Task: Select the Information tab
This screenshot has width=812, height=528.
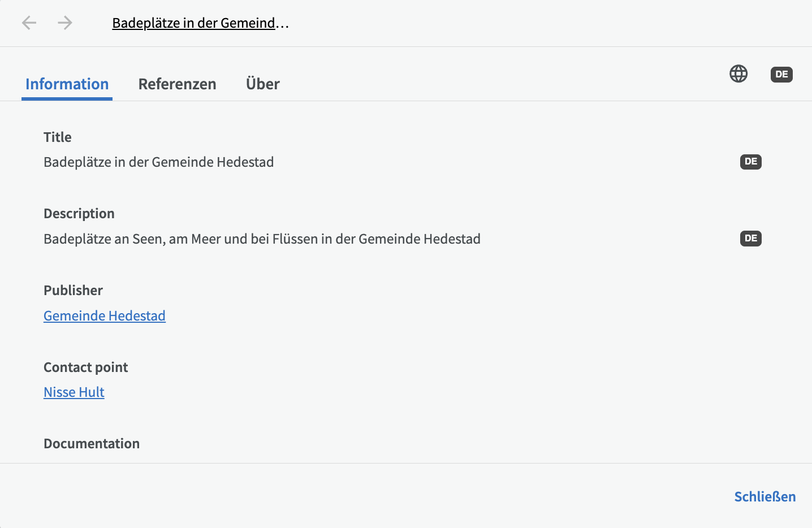Action: point(67,84)
